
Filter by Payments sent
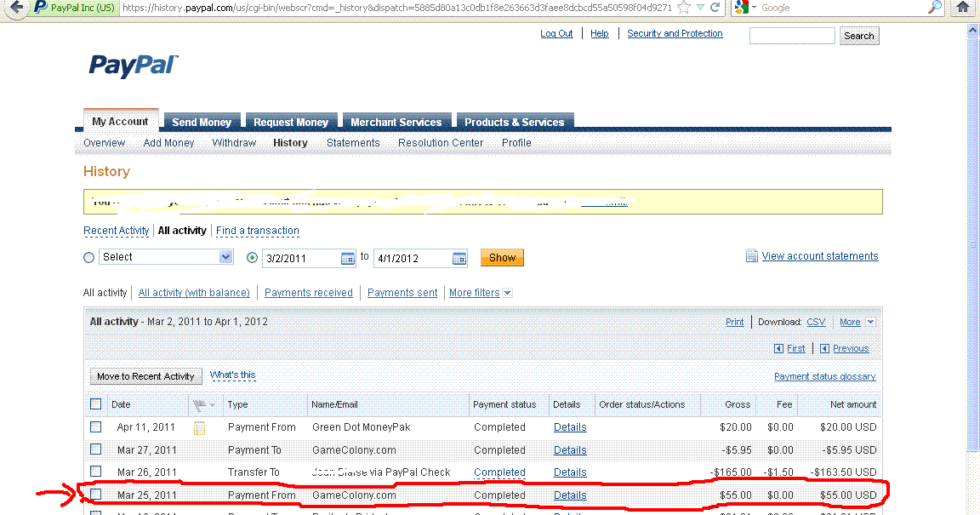pyautogui.click(x=402, y=293)
